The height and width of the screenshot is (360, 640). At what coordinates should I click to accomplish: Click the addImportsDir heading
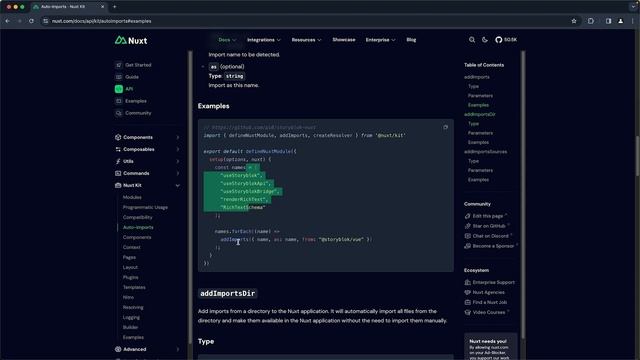(x=227, y=293)
